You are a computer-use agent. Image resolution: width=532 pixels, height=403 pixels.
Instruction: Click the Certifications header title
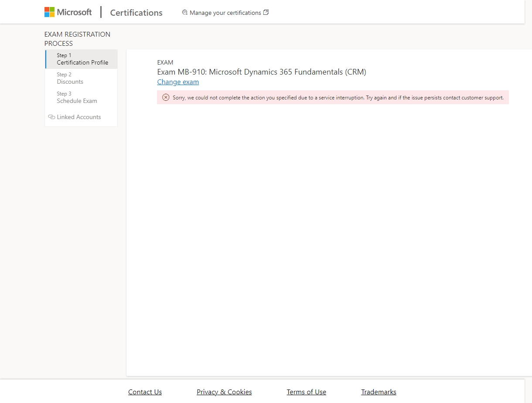click(x=136, y=13)
